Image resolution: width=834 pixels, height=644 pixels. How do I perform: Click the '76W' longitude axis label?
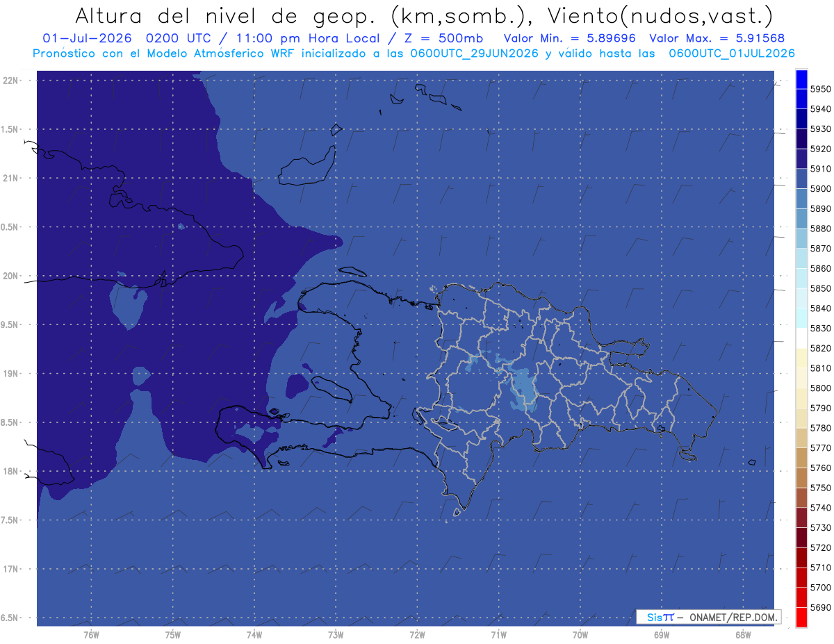(91, 634)
